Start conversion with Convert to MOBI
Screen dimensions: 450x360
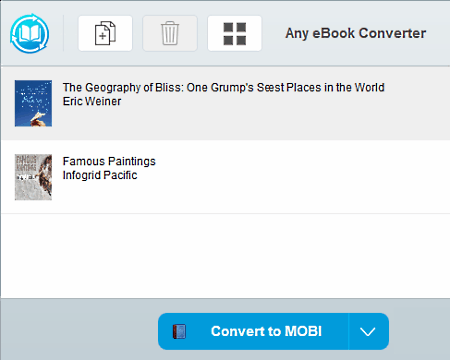253,332
